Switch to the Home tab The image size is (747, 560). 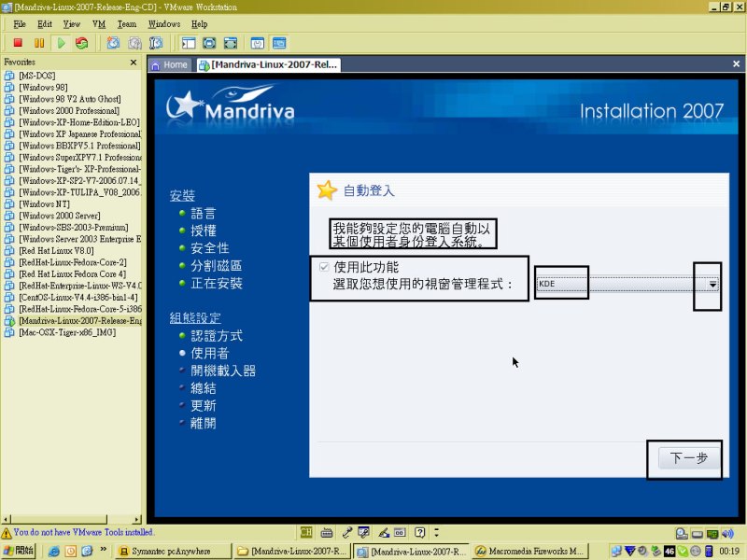(170, 64)
